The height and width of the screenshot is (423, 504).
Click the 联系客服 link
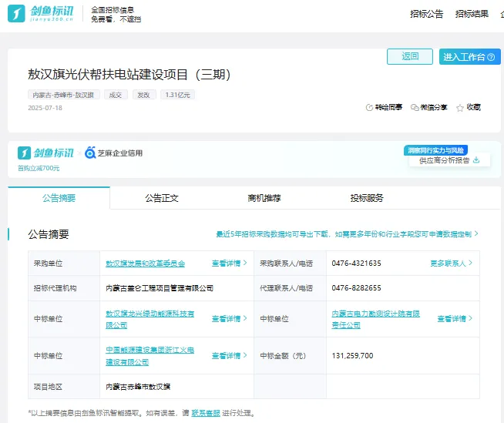(206, 413)
